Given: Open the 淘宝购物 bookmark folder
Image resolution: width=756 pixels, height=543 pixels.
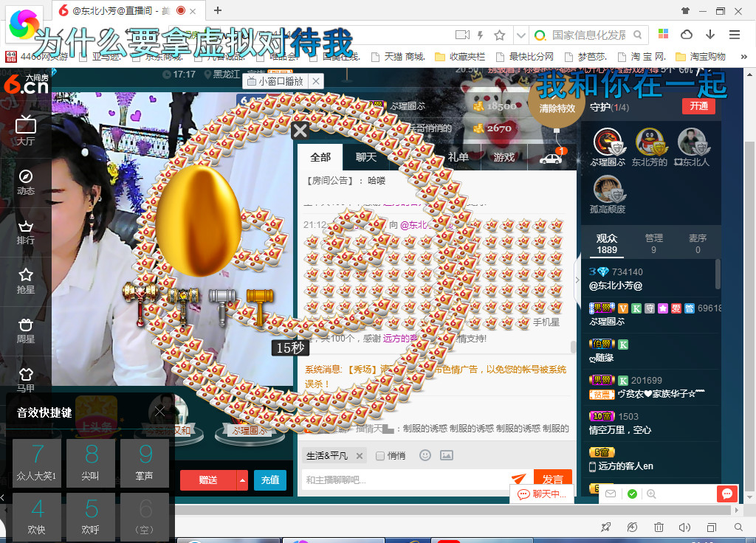Looking at the screenshot, I should (x=701, y=57).
